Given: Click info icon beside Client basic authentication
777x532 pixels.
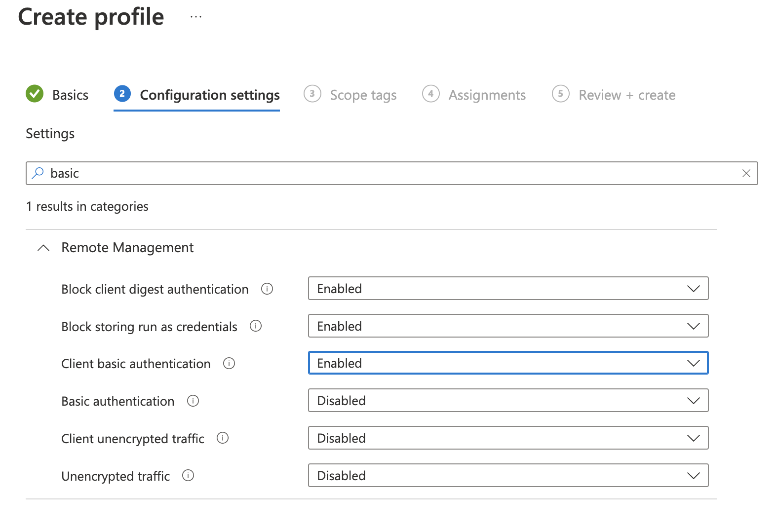Looking at the screenshot, I should click(229, 364).
